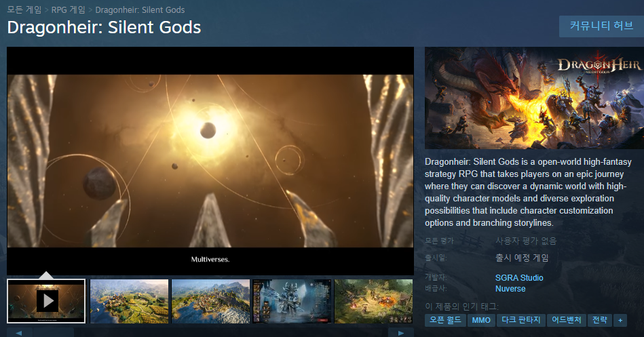Play the trailer video thumbnail
The height and width of the screenshot is (337, 644).
tap(46, 301)
